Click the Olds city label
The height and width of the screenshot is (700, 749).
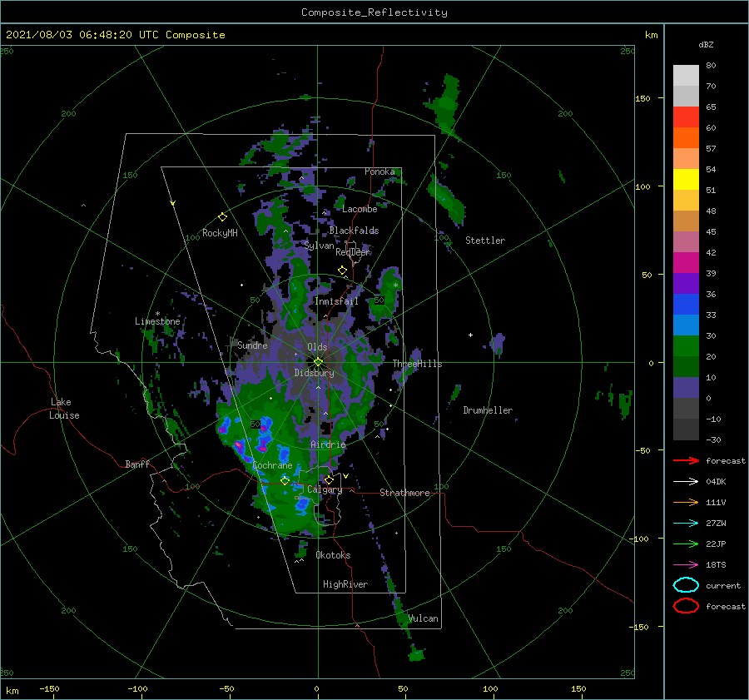(x=317, y=347)
